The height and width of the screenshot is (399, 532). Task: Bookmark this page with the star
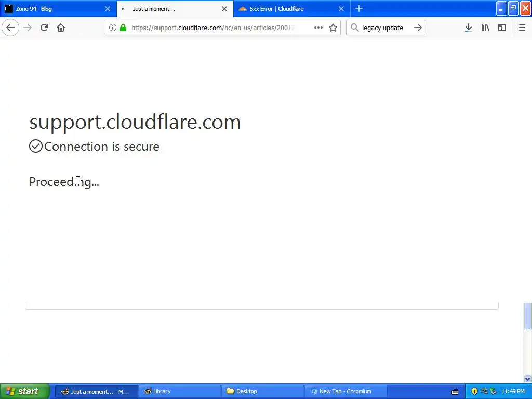pyautogui.click(x=333, y=28)
